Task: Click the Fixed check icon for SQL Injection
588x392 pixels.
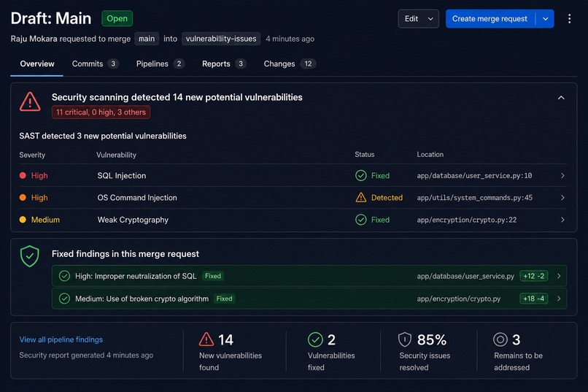Action: (360, 175)
